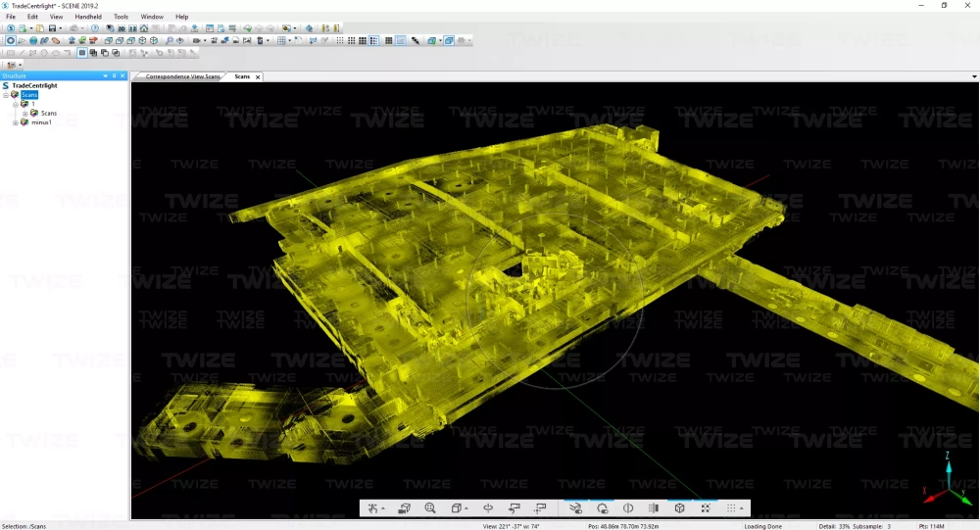Image resolution: width=980 pixels, height=530 pixels.
Task: Open the Tools menu
Action: point(121,17)
